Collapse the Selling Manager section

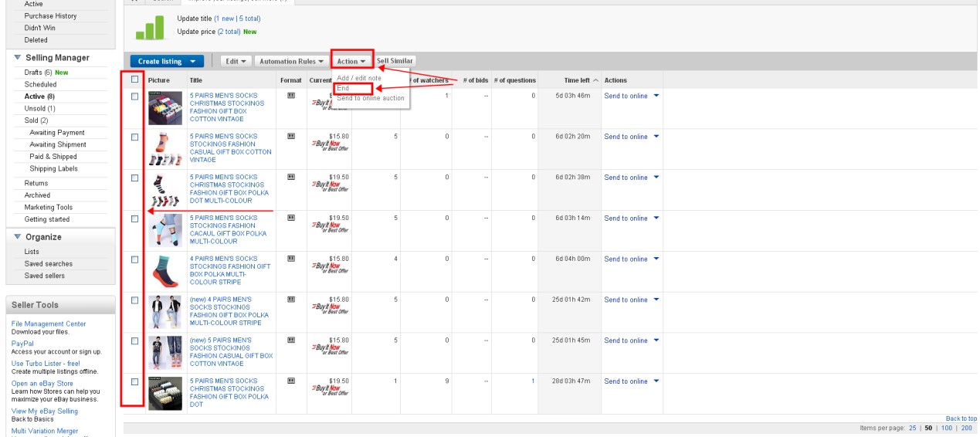17,58
